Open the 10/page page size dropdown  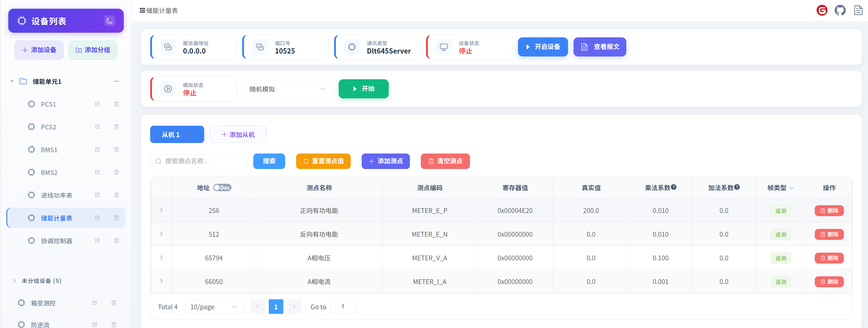click(214, 307)
